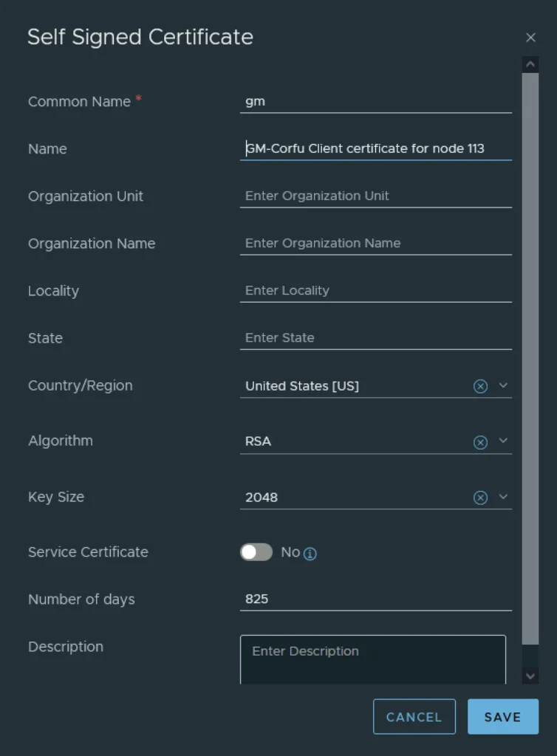Click the Locality input field
557x756 pixels.
[x=376, y=290]
